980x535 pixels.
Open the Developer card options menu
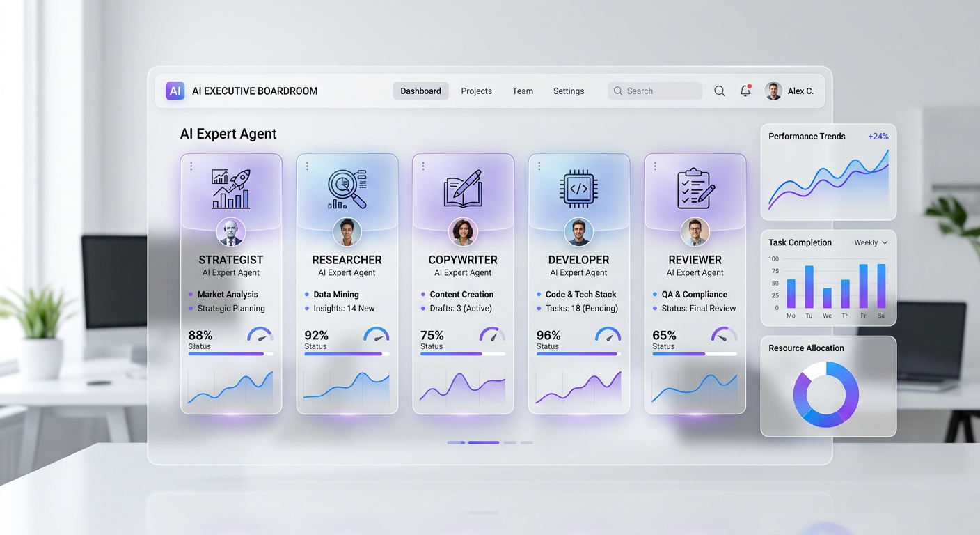click(x=539, y=166)
